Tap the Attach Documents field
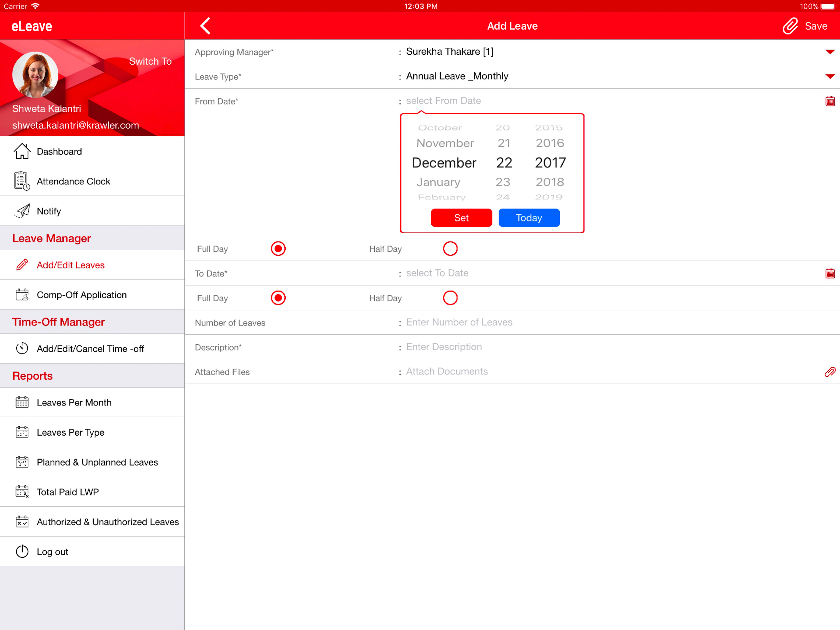Image resolution: width=840 pixels, height=630 pixels. coord(446,371)
